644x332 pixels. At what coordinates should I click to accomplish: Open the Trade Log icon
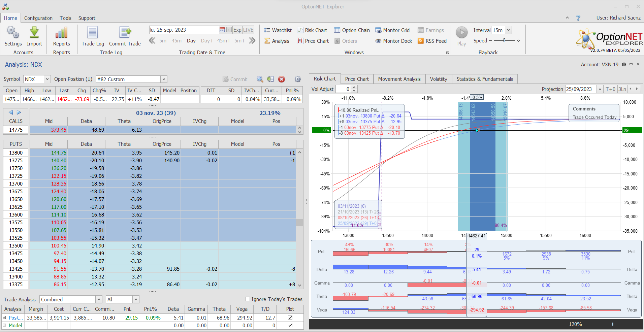[x=93, y=33]
